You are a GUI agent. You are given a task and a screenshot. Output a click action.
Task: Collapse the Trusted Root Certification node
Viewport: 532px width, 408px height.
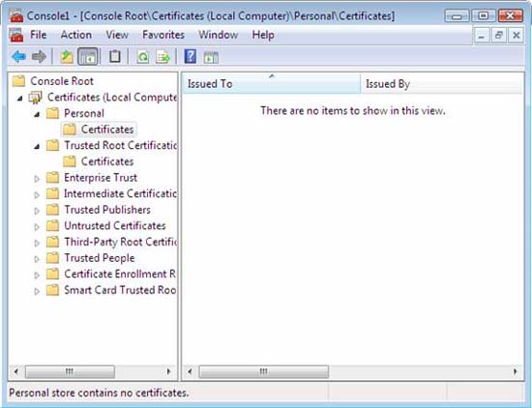pyautogui.click(x=37, y=147)
